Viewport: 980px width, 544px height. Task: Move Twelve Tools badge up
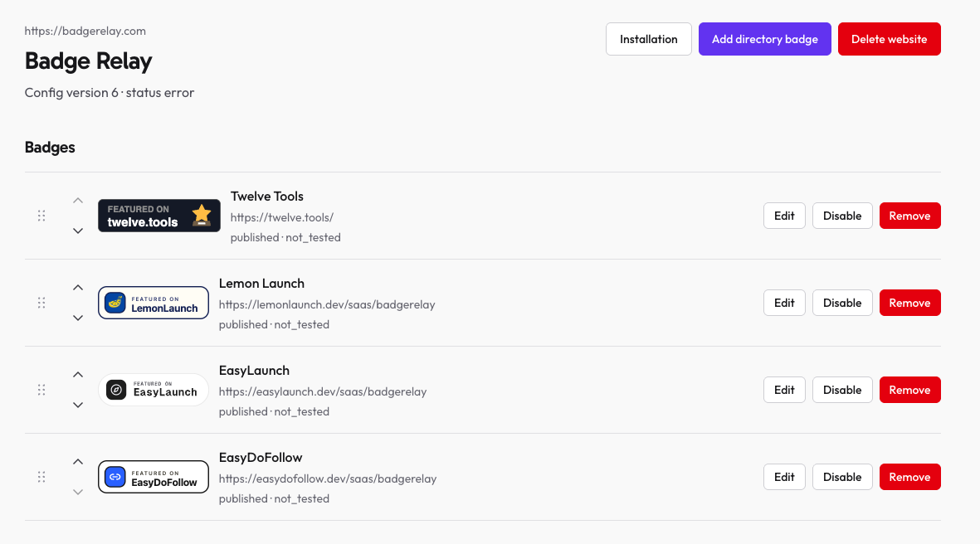coord(77,201)
